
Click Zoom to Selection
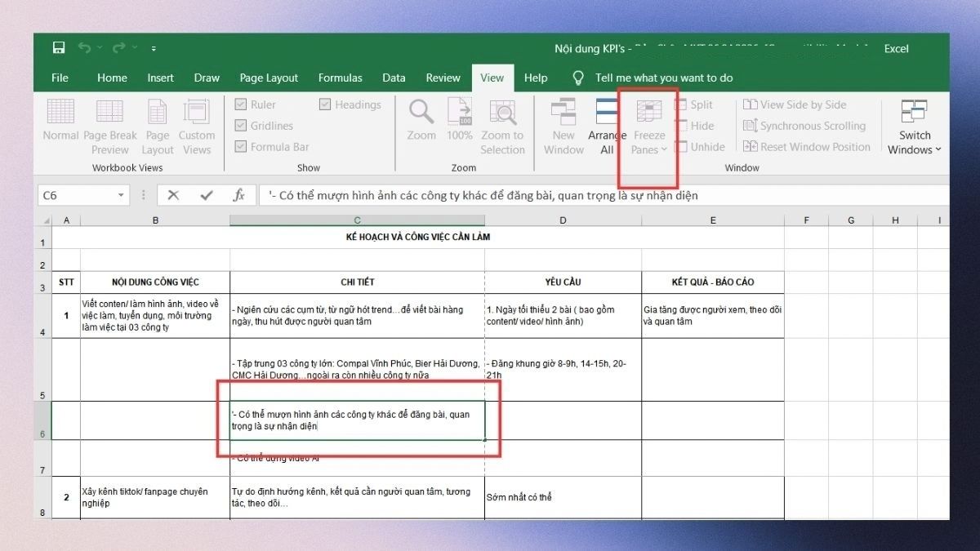(x=502, y=127)
